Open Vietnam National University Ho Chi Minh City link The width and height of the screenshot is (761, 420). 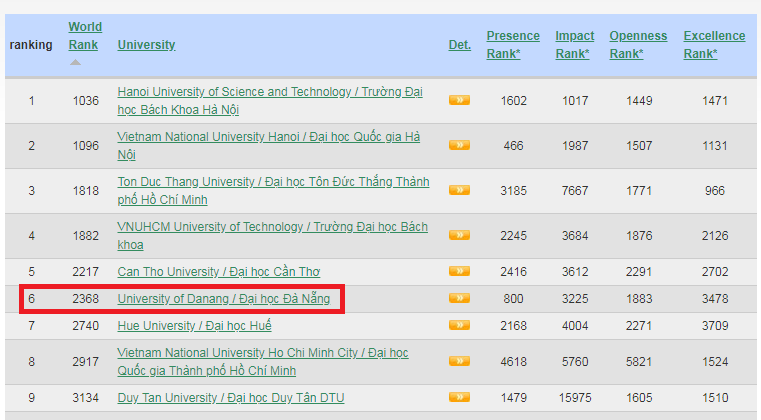tap(263, 362)
